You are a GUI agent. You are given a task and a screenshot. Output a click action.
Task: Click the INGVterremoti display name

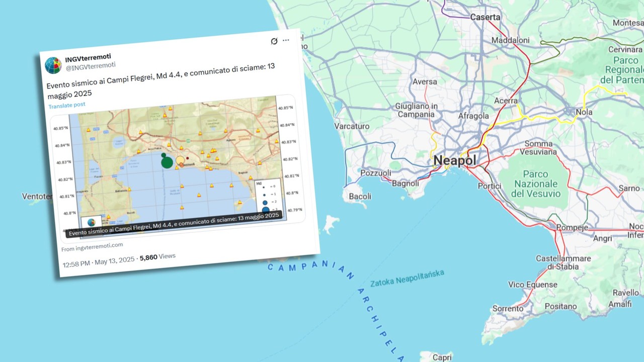coord(88,57)
